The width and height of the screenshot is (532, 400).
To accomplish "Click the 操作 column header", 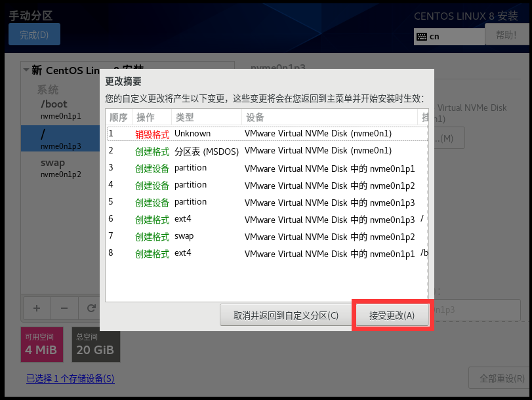I will (152, 117).
